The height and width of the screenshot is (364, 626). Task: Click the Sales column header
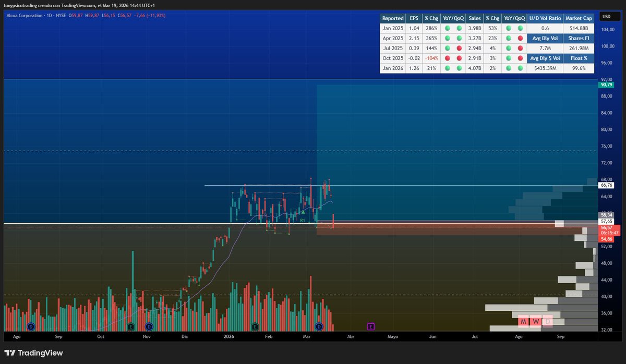point(474,18)
